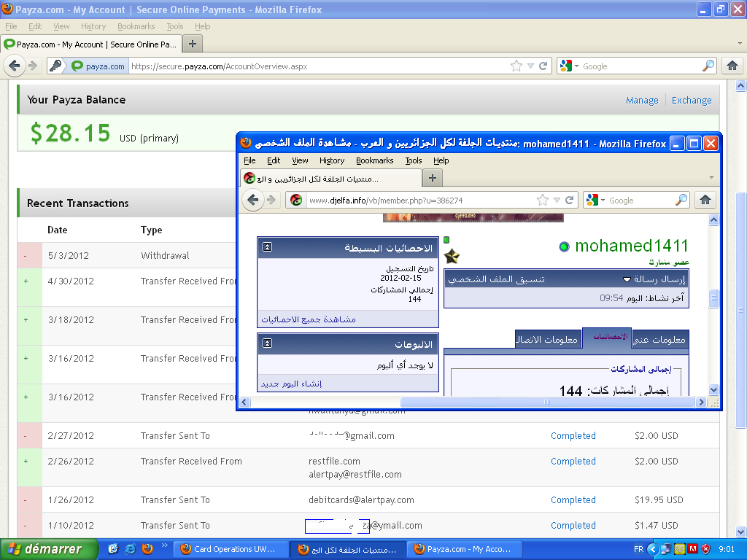The height and width of the screenshot is (560, 747).
Task: Click the key icon in Payza address bar
Action: click(x=56, y=66)
